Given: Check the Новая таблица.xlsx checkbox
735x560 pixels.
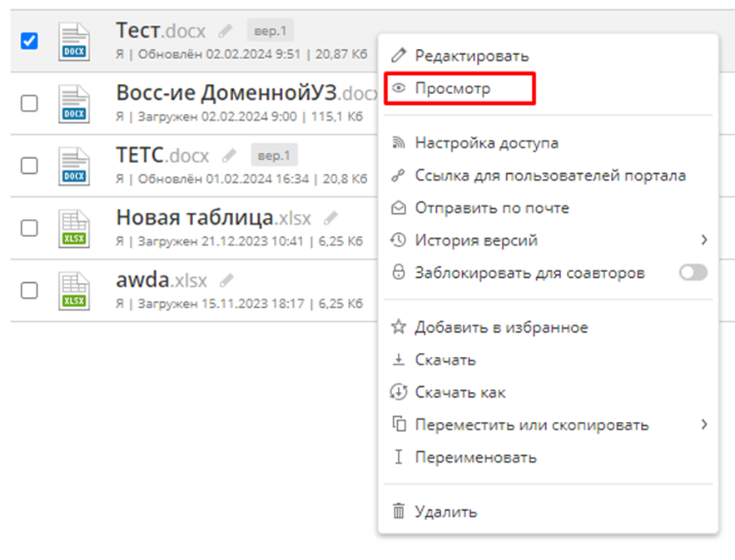Looking at the screenshot, I should (29, 227).
